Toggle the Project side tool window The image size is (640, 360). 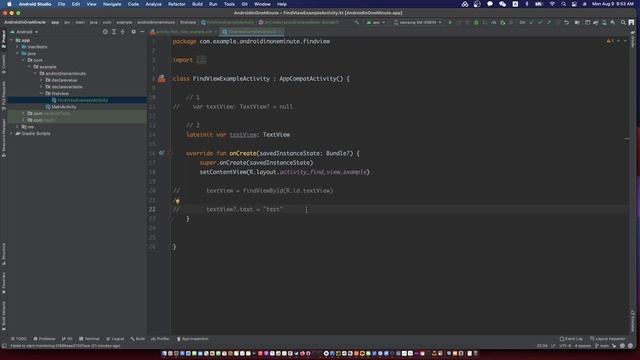pyautogui.click(x=4, y=39)
